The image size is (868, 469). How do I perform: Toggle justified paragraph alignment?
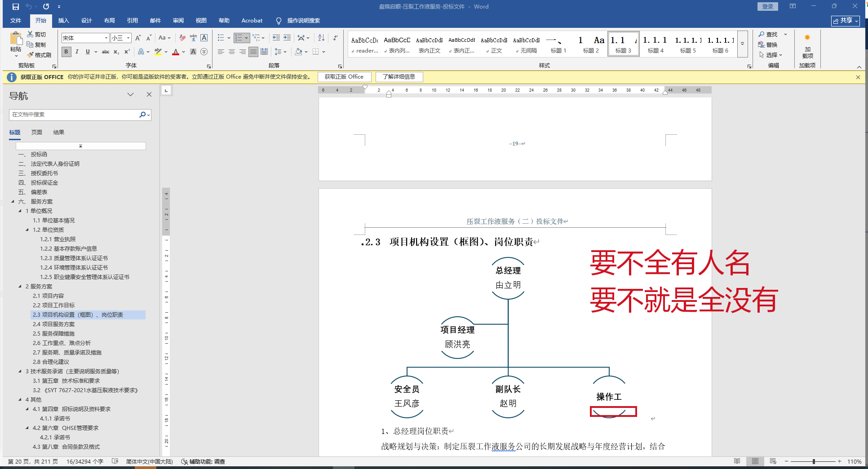(253, 52)
